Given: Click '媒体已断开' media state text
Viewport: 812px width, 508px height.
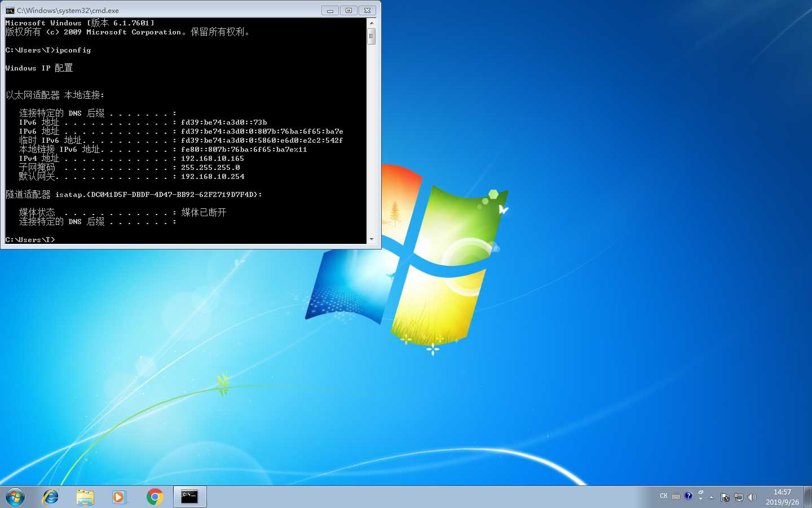Looking at the screenshot, I should click(x=204, y=212).
